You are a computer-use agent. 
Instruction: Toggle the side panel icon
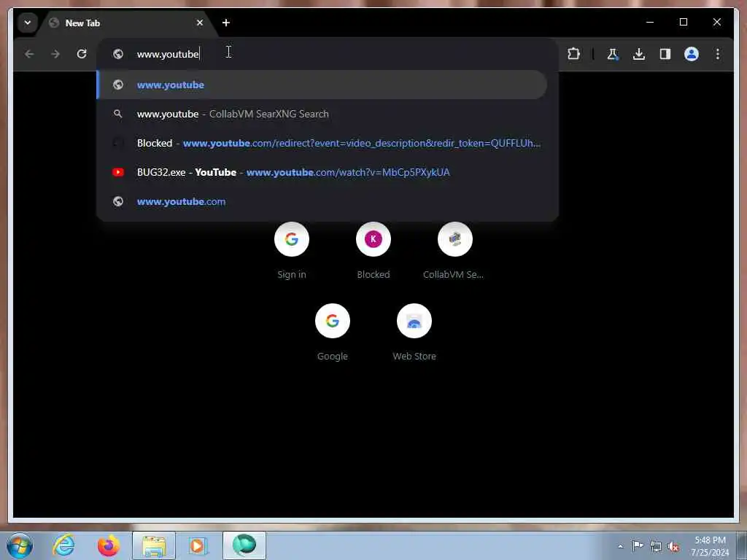[665, 54]
